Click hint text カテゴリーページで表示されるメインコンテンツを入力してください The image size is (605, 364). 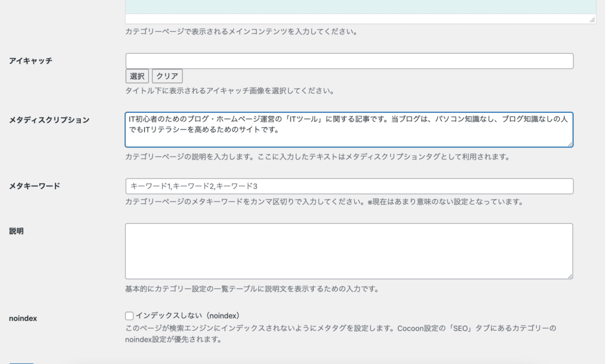click(x=241, y=32)
